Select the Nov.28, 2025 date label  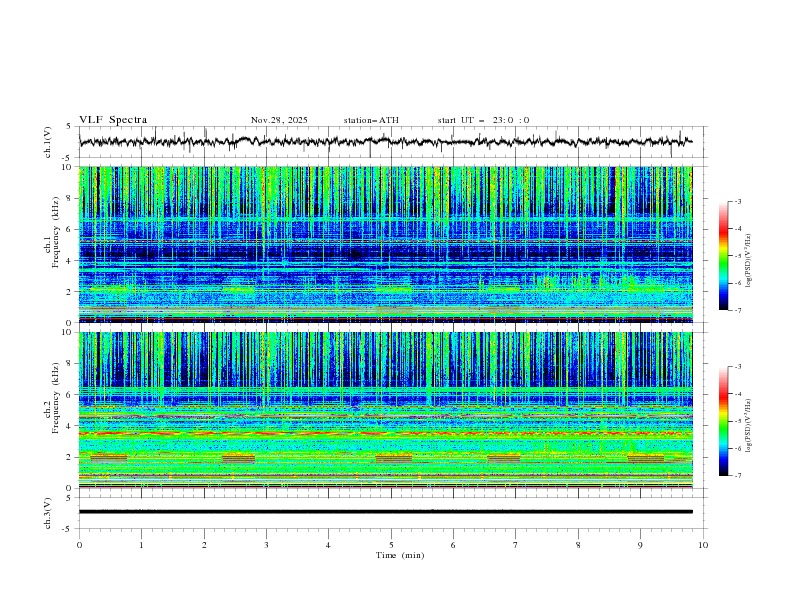(x=279, y=120)
